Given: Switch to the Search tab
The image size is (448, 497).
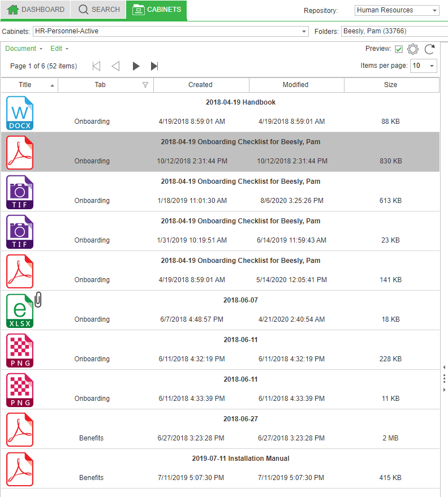Looking at the screenshot, I should point(99,10).
